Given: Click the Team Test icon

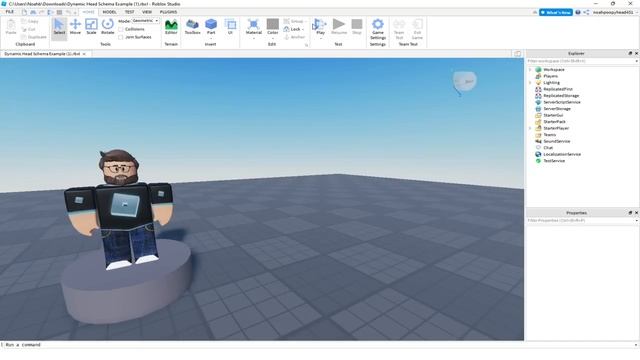Looking at the screenshot, I should point(399,24).
